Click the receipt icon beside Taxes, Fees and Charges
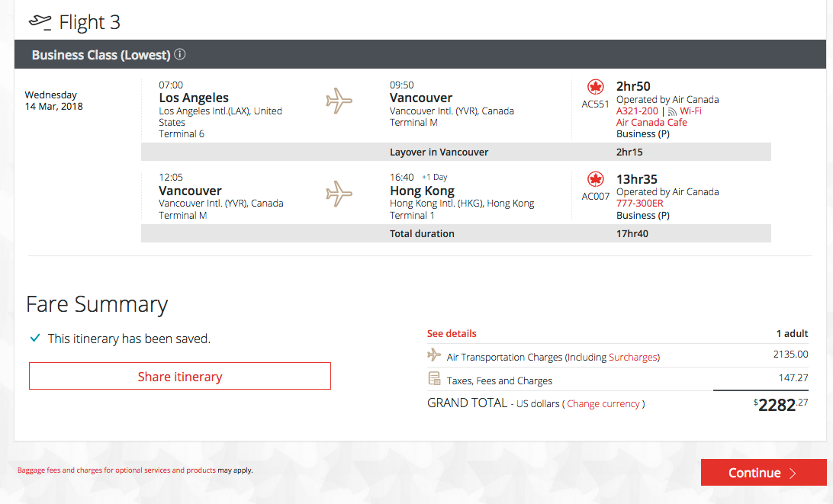The width and height of the screenshot is (833, 504). (434, 378)
